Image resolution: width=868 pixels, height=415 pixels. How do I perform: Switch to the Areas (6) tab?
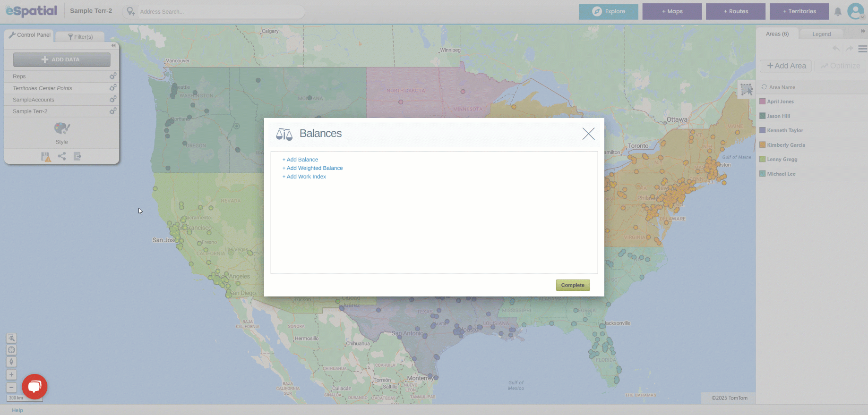[x=777, y=34]
